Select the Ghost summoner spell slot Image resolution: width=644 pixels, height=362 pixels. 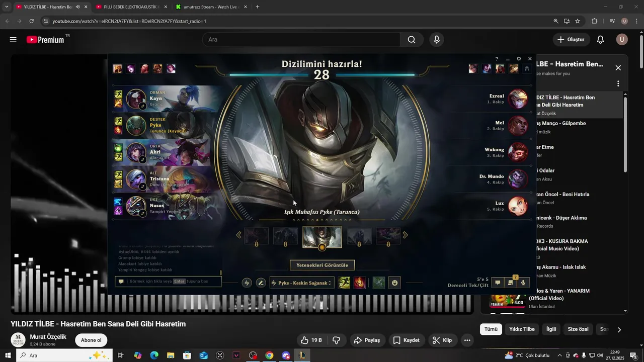pos(344,283)
